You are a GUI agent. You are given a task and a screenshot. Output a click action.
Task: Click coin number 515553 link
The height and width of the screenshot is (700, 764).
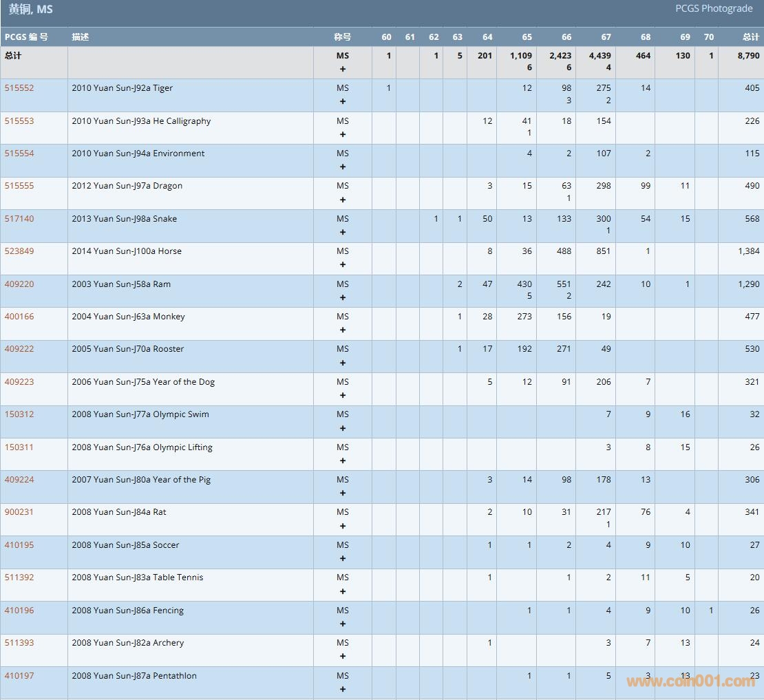[19, 121]
